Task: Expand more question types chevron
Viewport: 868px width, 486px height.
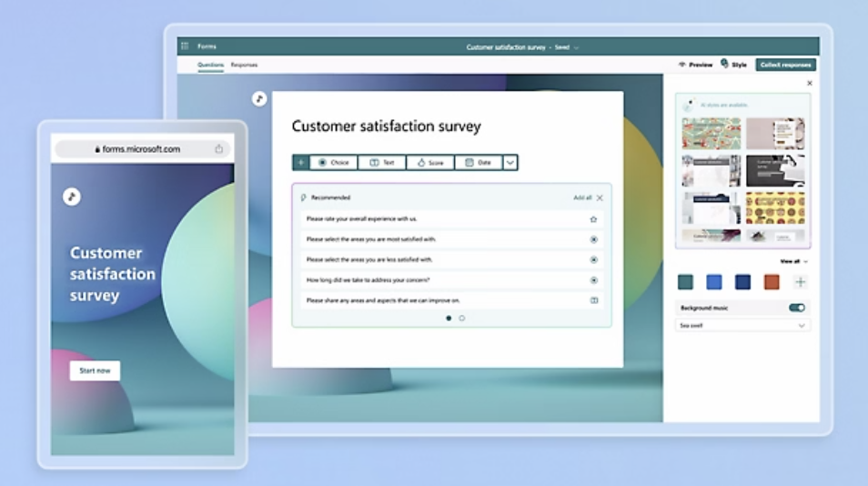Action: coord(510,163)
